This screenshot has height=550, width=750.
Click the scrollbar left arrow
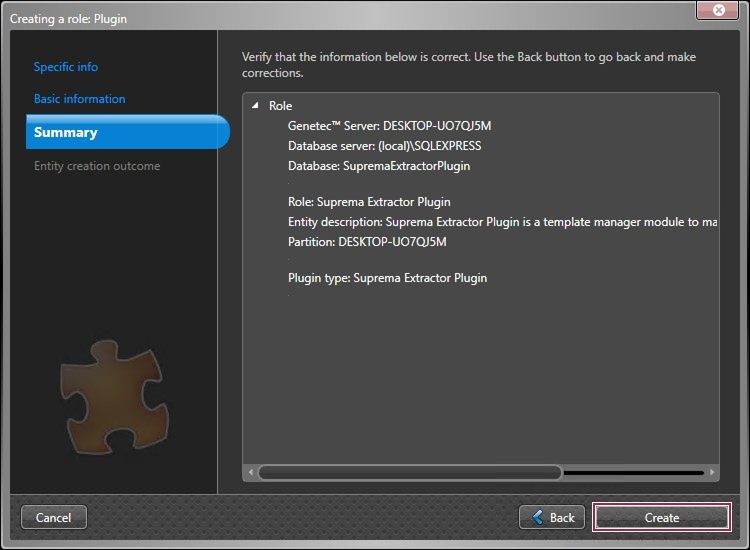click(250, 472)
